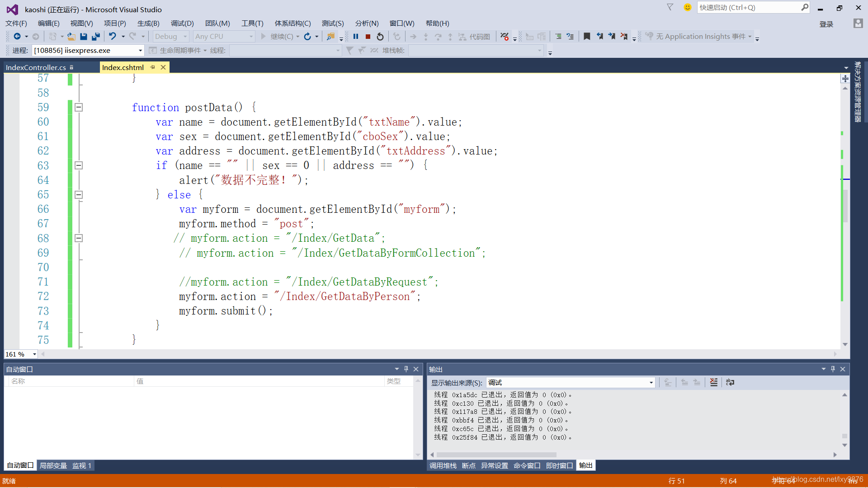868x488 pixels.
Task: Open the 调试(D) menu
Action: coord(182,23)
